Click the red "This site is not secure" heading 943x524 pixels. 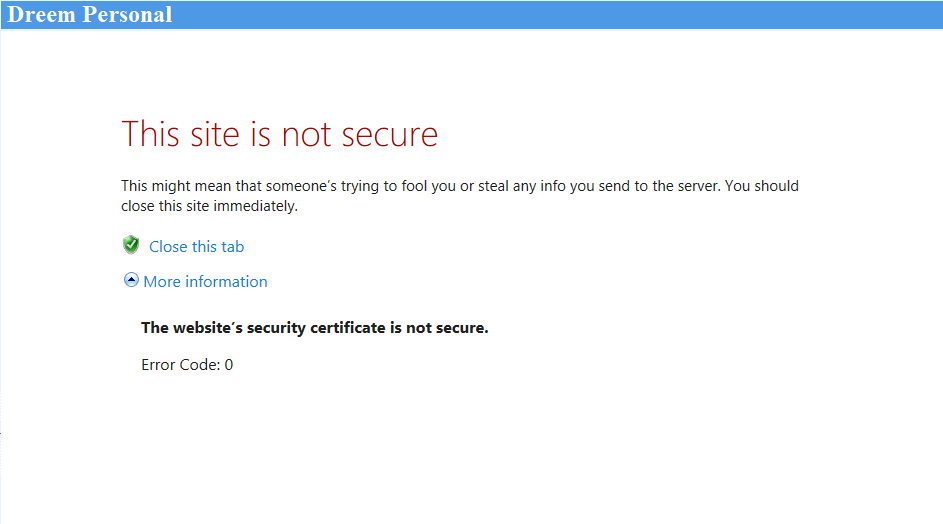[279, 134]
